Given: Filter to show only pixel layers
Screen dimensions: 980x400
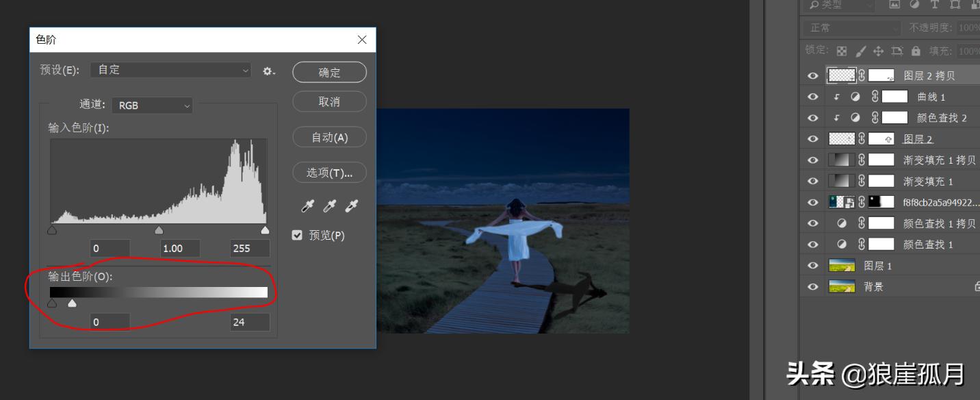Looking at the screenshot, I should 895,5.
